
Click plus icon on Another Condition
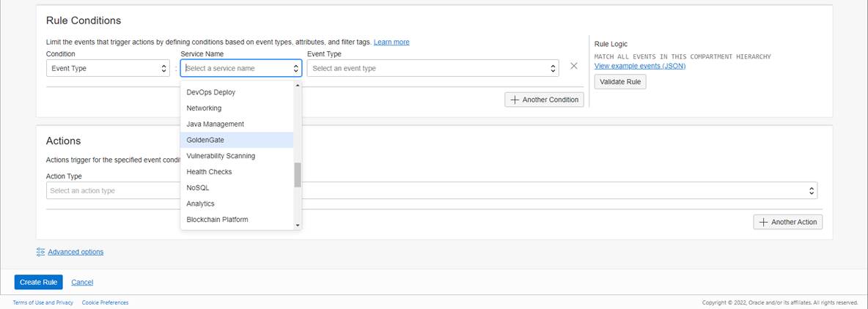[x=515, y=100]
